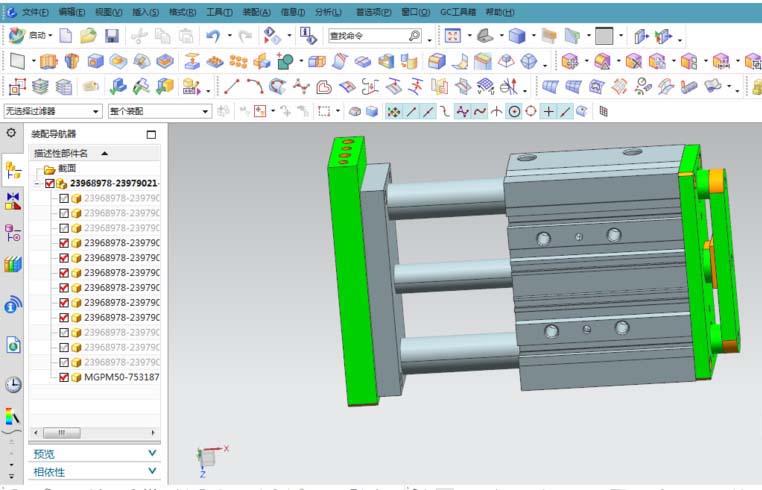Select the 截面 folder tree row
This screenshot has width=762, height=490.
coord(95,169)
